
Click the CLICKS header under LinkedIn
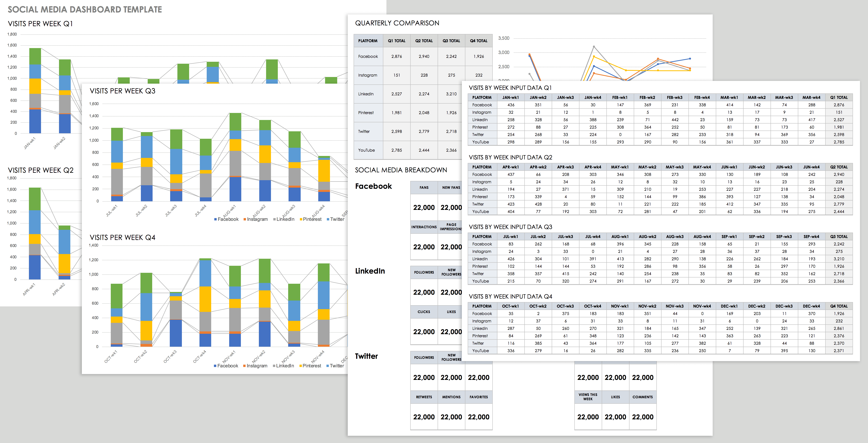(424, 312)
